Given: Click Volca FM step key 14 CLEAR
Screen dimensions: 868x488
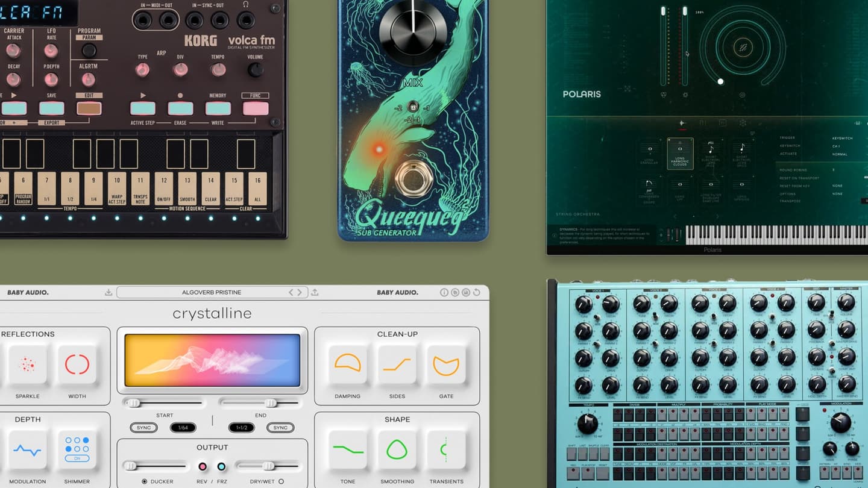Looking at the screenshot, I should point(210,188).
